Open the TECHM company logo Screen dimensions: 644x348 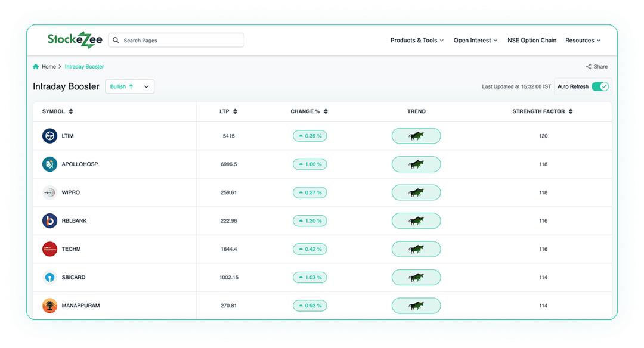click(x=49, y=249)
